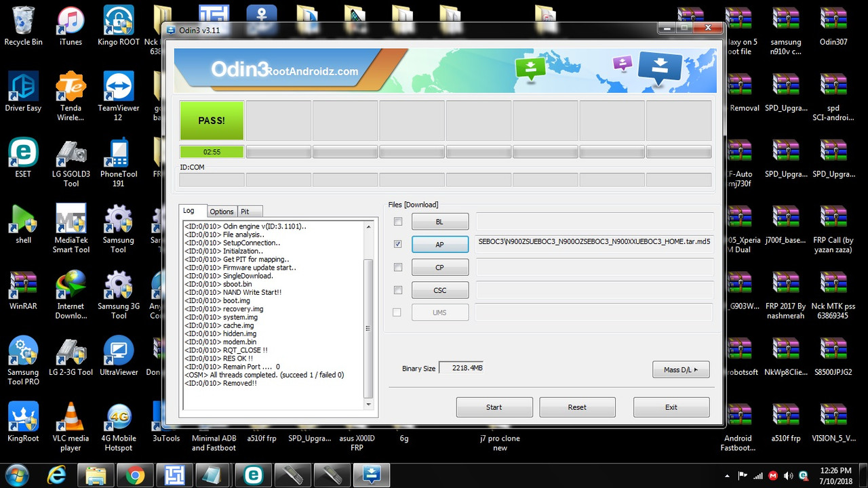Select the Nck MTK pss 63869345 archive
Viewport: 868px width, 488px height.
pos(833,295)
